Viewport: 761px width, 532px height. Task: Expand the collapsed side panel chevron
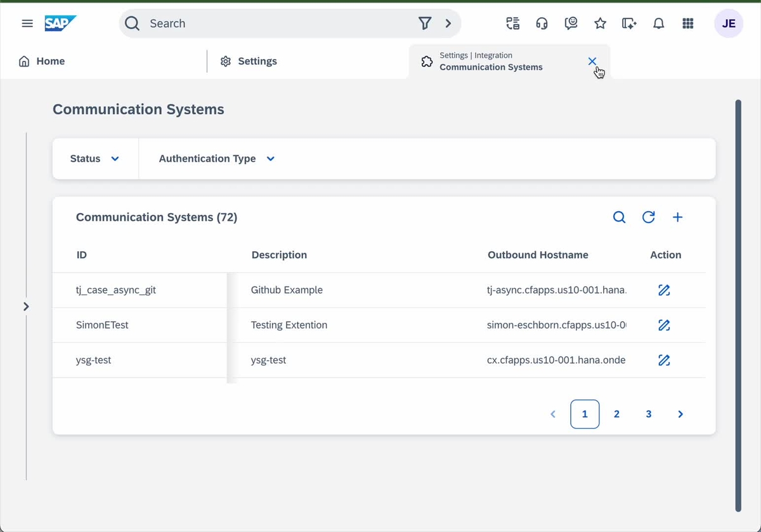[26, 306]
